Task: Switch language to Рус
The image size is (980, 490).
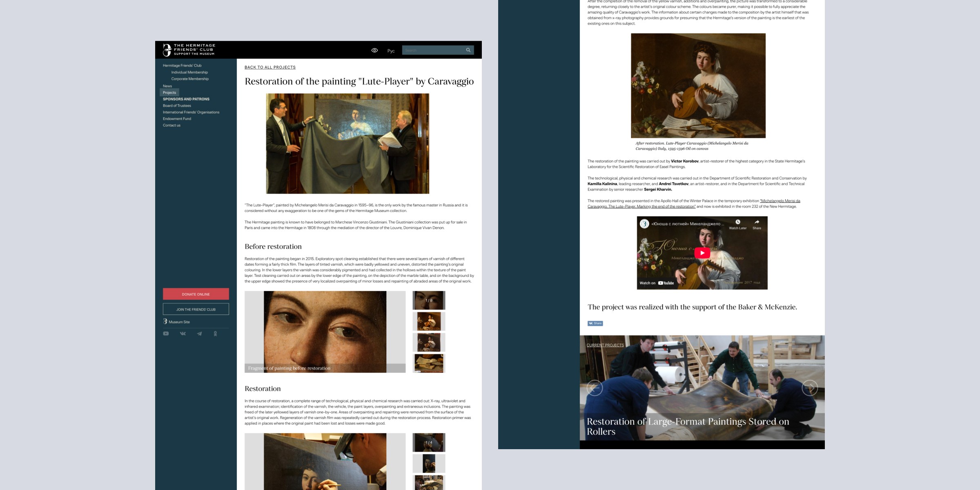Action: point(391,51)
